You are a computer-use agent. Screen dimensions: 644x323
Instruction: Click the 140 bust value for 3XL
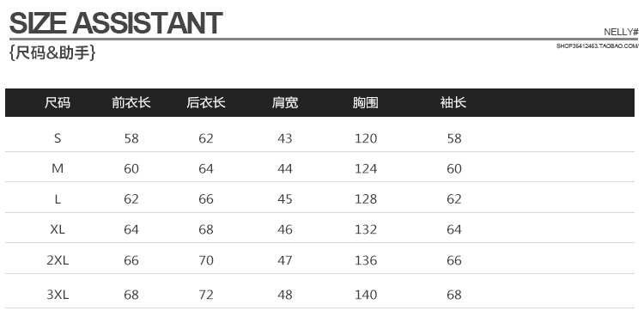coord(366,295)
